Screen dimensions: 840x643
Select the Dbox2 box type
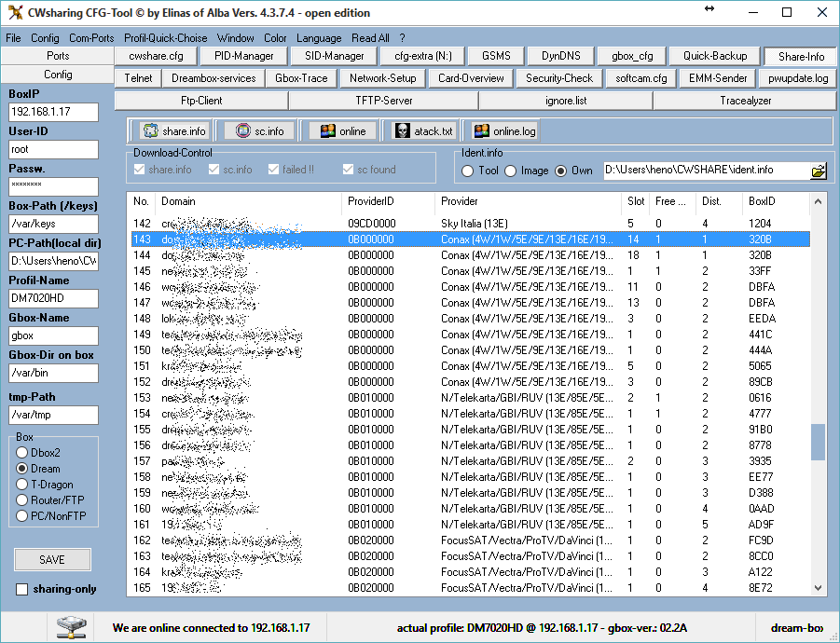tap(22, 452)
